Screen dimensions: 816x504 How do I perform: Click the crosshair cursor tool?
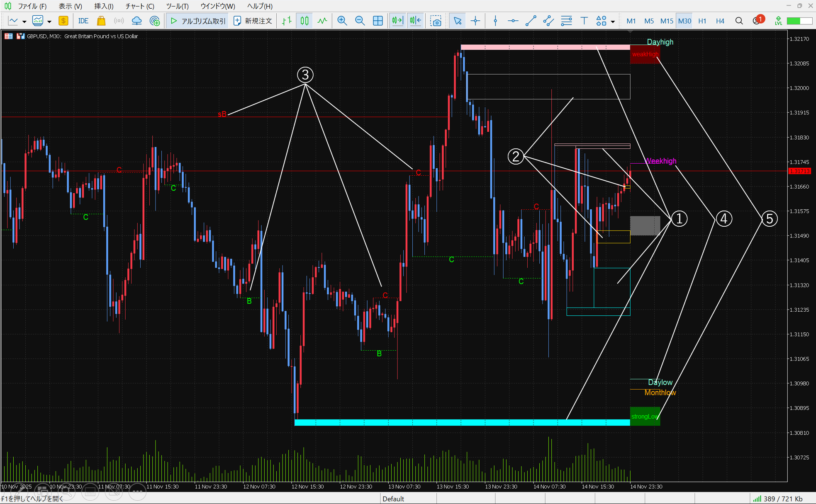pyautogui.click(x=475, y=21)
